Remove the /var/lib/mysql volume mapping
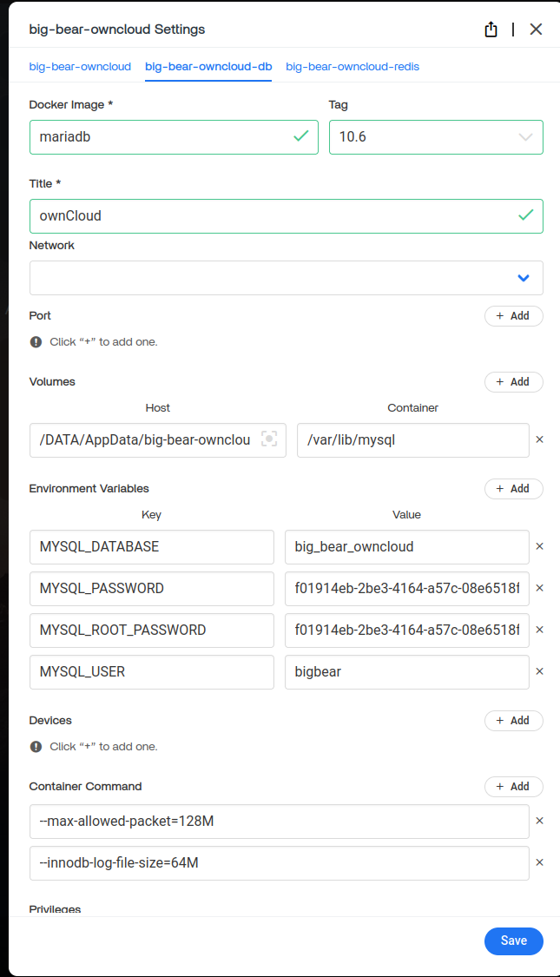Screen dimensions: 560x977 pos(539,440)
